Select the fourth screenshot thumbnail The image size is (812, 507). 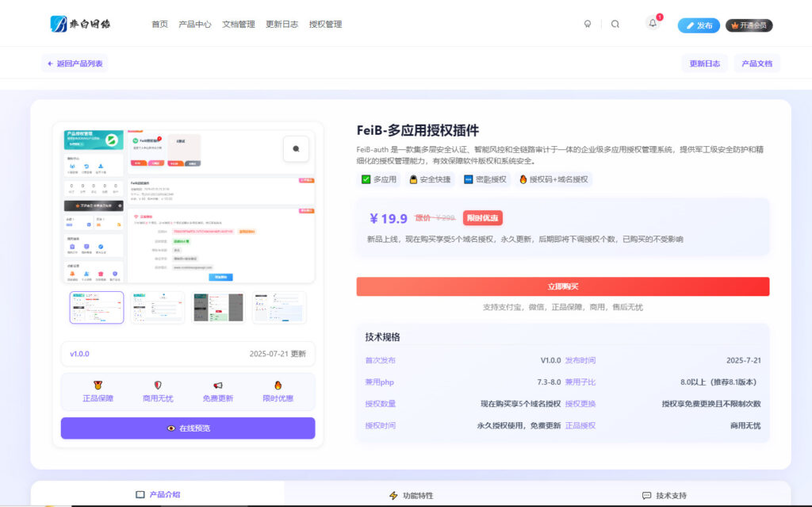click(x=279, y=307)
